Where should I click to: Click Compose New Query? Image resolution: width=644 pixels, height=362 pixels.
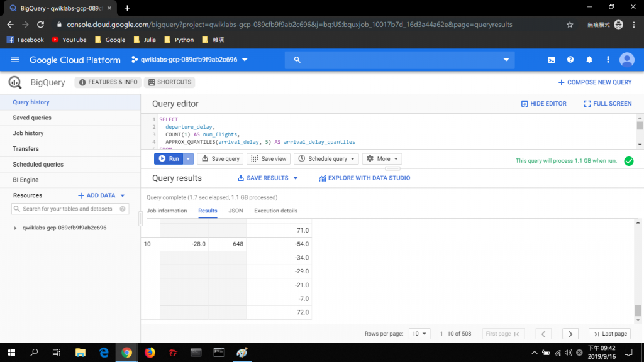[x=595, y=82]
